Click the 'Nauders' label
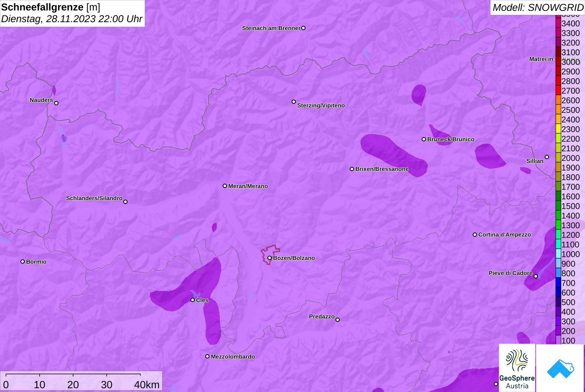585x392 pixels. pos(41,100)
